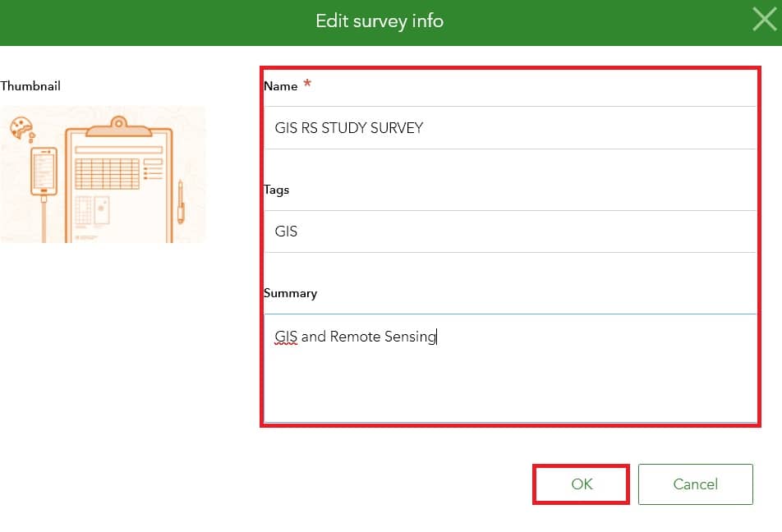Viewport: 782px width, 532px height.
Task: Focus the Tags field containing GIS
Action: [509, 232]
